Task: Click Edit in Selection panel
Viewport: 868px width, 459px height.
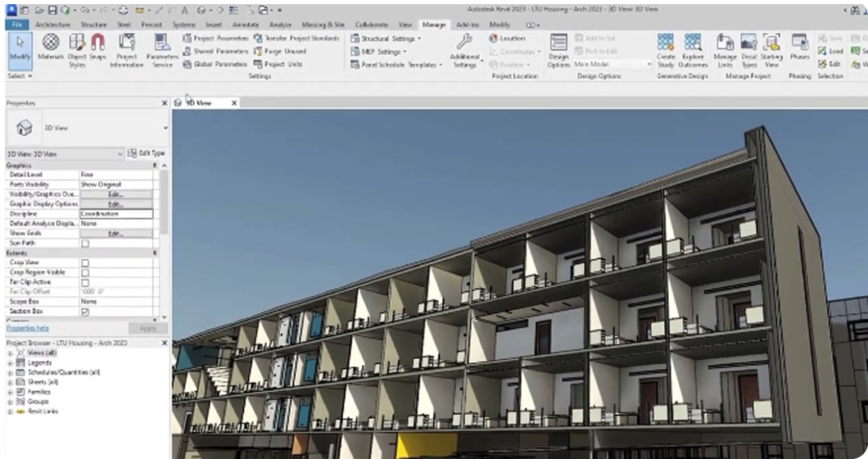Action: [x=830, y=64]
